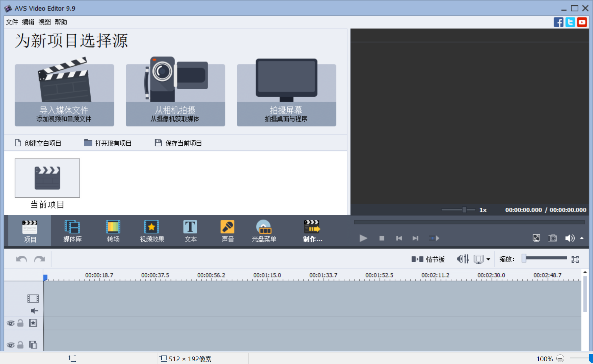Open the 编辑 menu
The height and width of the screenshot is (364, 593).
(28, 22)
